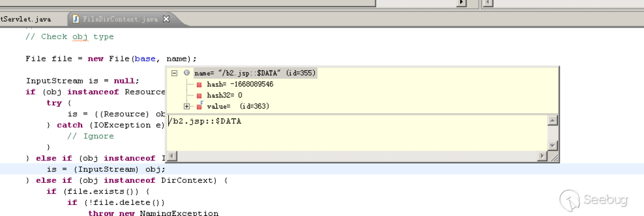Close the FileDirContext.java tab

[x=166, y=19]
